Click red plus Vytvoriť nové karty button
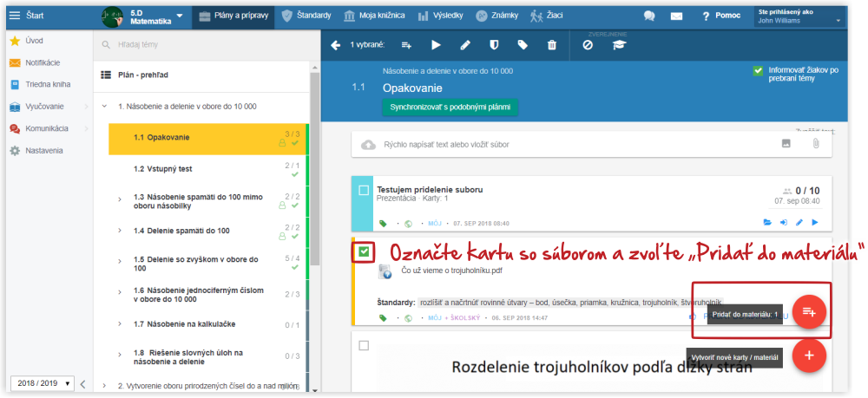 (x=809, y=356)
